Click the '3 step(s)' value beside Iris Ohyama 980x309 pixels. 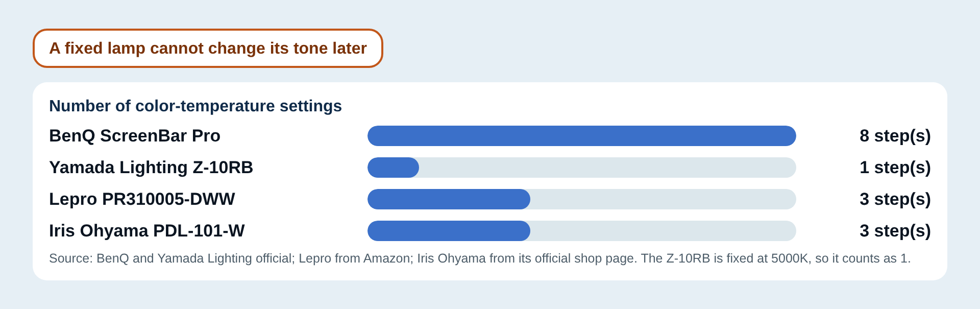click(895, 231)
